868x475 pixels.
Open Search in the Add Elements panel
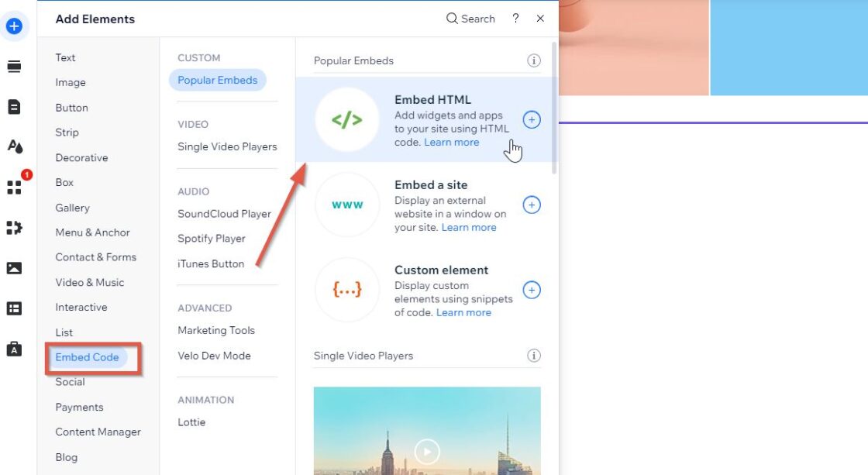coord(470,18)
